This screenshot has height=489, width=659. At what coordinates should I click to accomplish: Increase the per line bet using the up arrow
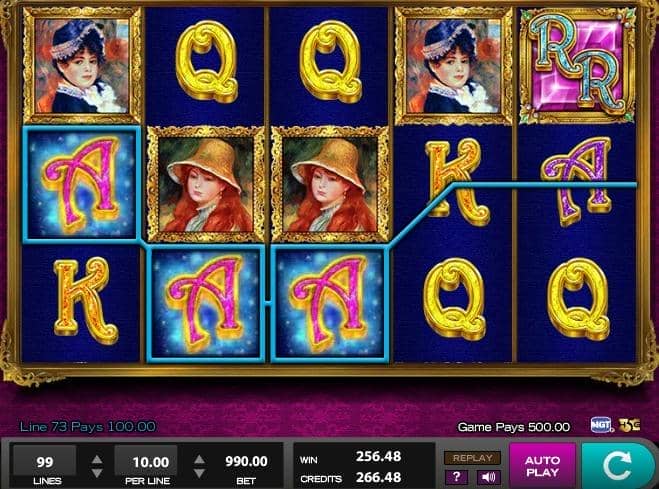[x=199, y=459]
